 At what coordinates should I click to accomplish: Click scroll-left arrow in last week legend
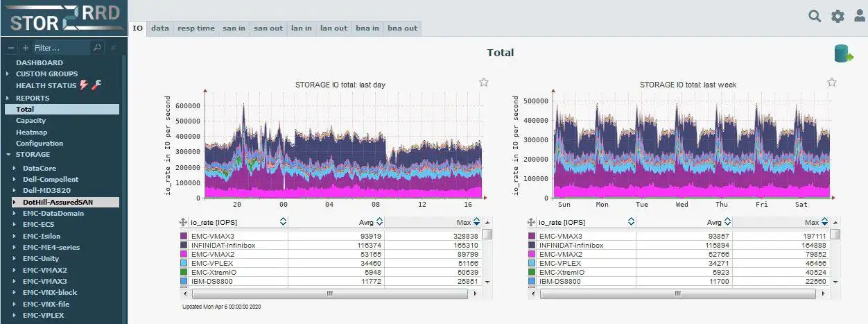[533, 293]
